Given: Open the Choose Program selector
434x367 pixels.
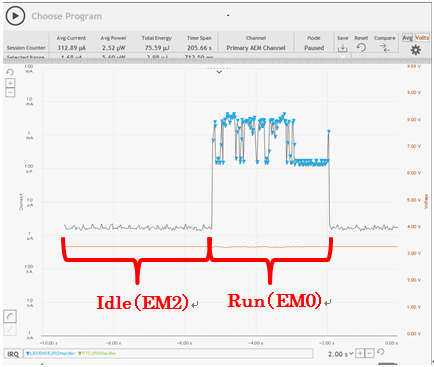Looking at the screenshot, I should coord(66,16).
